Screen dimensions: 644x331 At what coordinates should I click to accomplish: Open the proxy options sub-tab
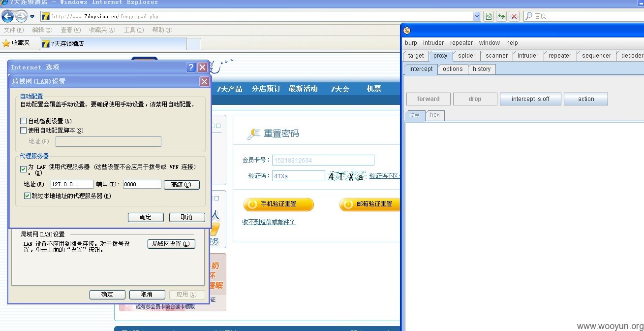coord(453,69)
